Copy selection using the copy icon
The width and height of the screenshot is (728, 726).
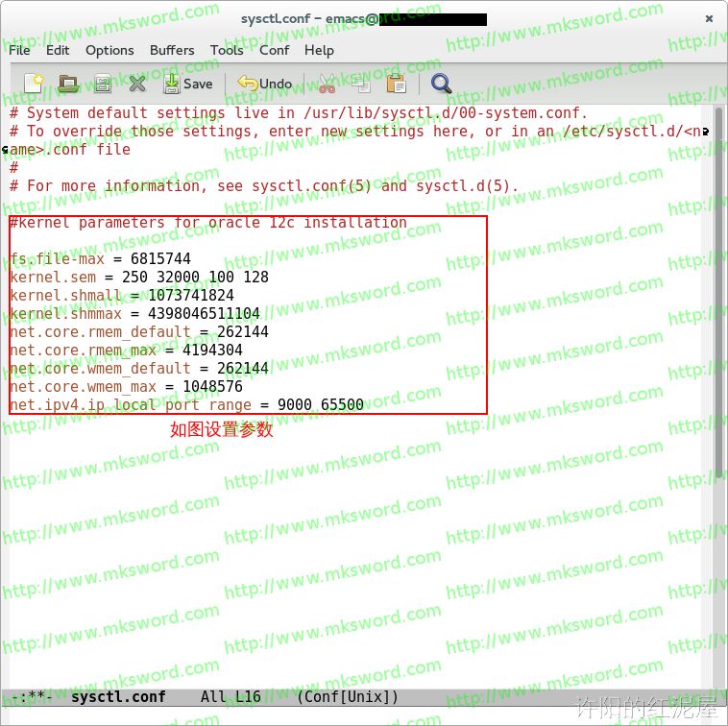coord(361,84)
